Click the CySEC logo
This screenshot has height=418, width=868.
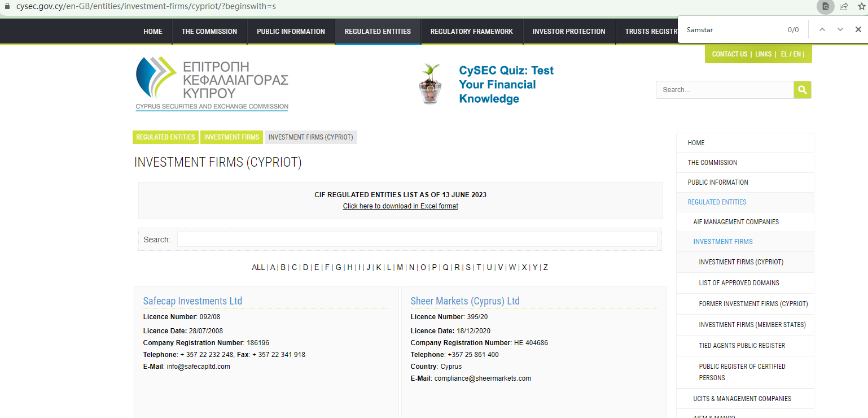coord(212,84)
